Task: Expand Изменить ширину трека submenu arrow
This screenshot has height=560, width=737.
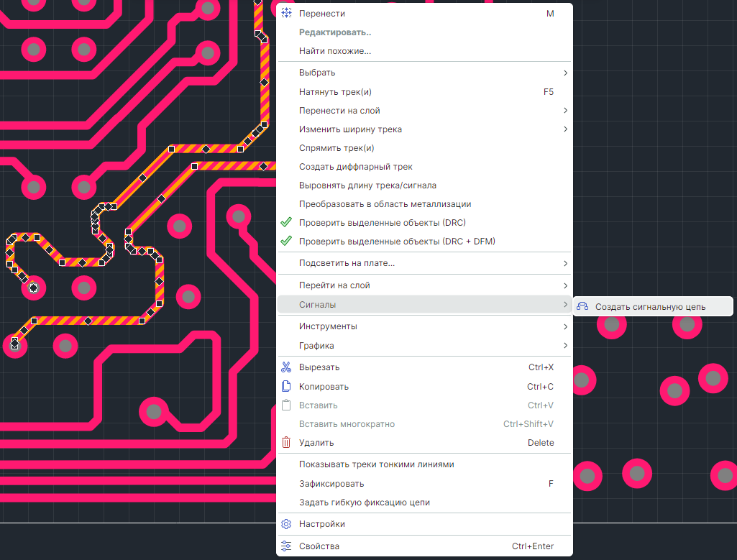Action: point(565,129)
